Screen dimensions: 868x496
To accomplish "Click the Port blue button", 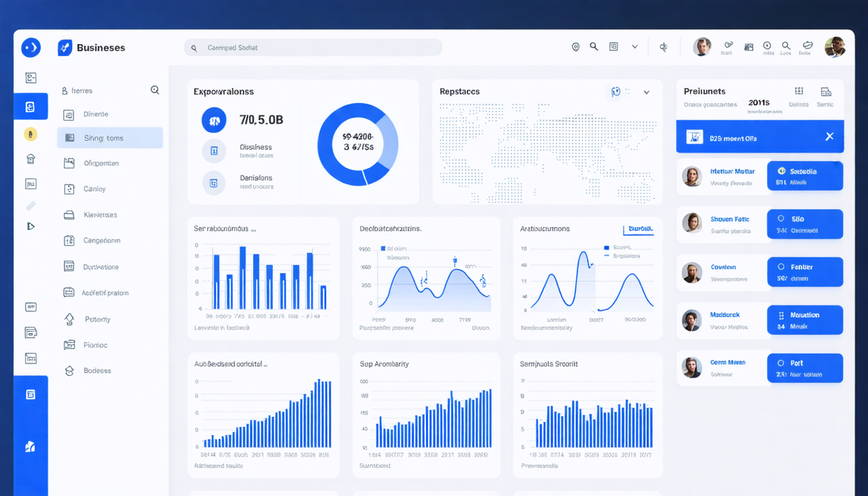I will click(805, 368).
